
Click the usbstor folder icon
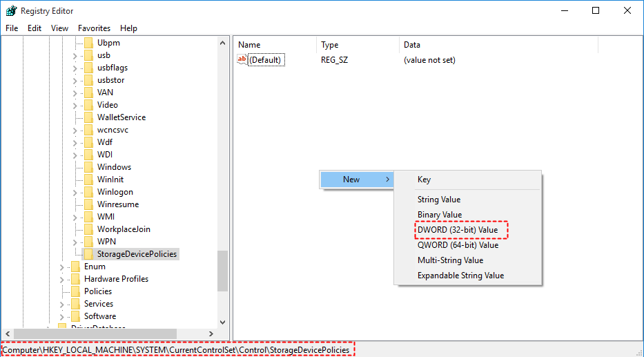coord(88,80)
